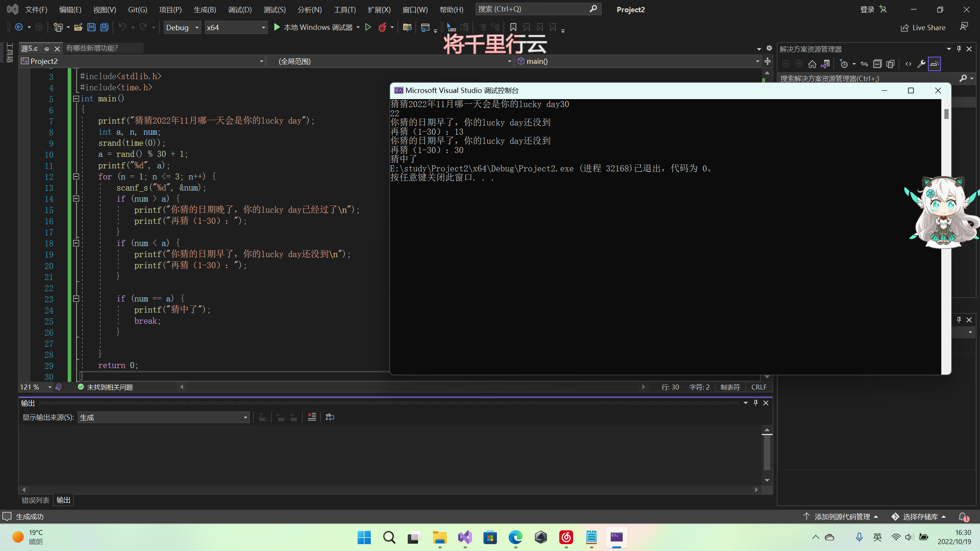Screen dimensions: 980x551
Task: Switch to the 错误列表 tab
Action: click(35, 500)
